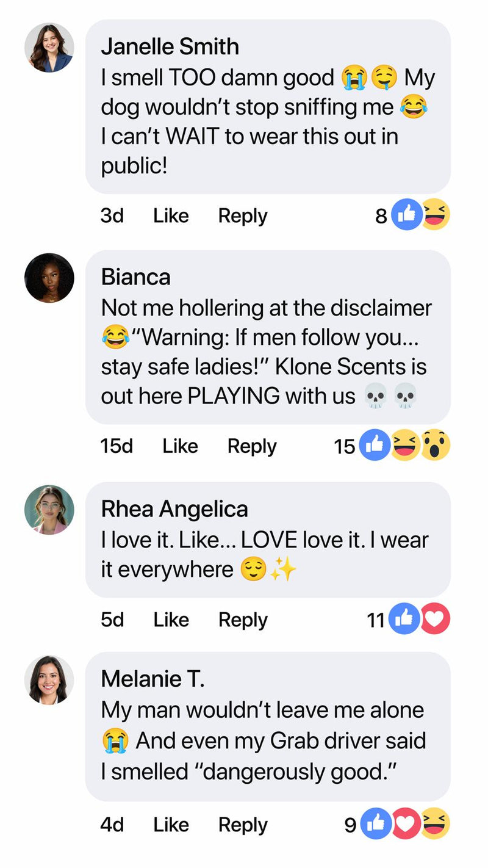Screen dimensions: 488x868
Task: Reply to Melanie T.'s comment
Action: point(243,825)
